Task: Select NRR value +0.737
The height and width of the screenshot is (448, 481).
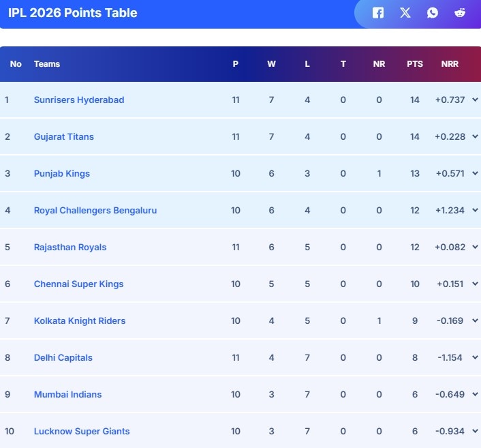Action: [450, 100]
